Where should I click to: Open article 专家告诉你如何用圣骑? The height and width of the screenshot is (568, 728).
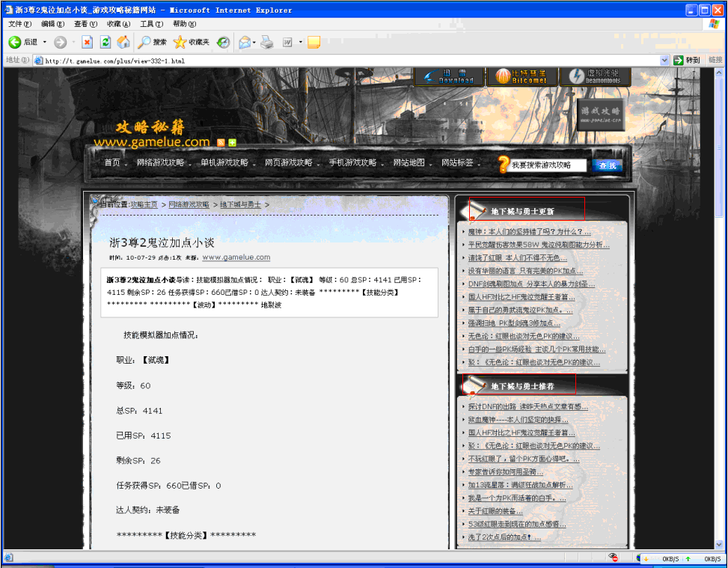[x=506, y=472]
